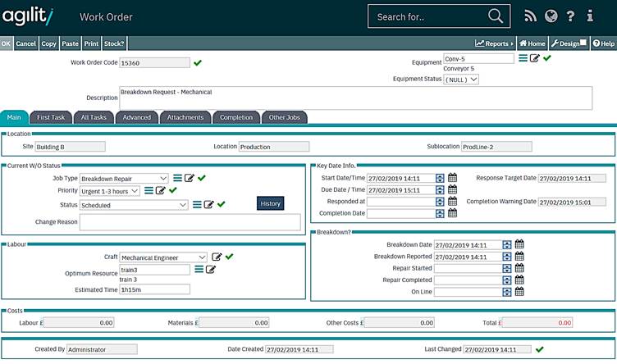
Task: Open the Priority dropdown
Action: point(136,190)
